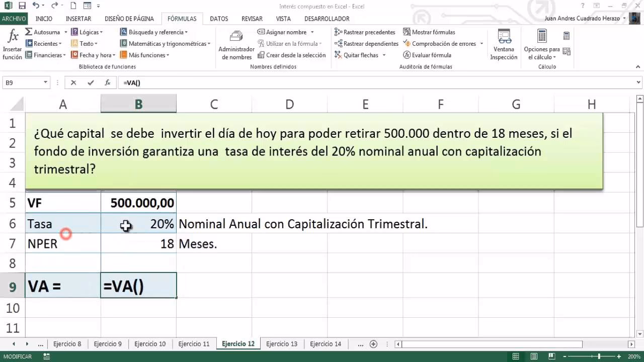This screenshot has height=362, width=644.
Task: Click Rastrear precedentes
Action: coord(366,32)
